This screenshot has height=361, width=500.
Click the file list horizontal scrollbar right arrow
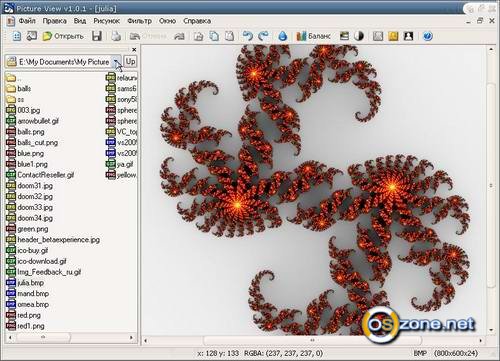(132, 337)
